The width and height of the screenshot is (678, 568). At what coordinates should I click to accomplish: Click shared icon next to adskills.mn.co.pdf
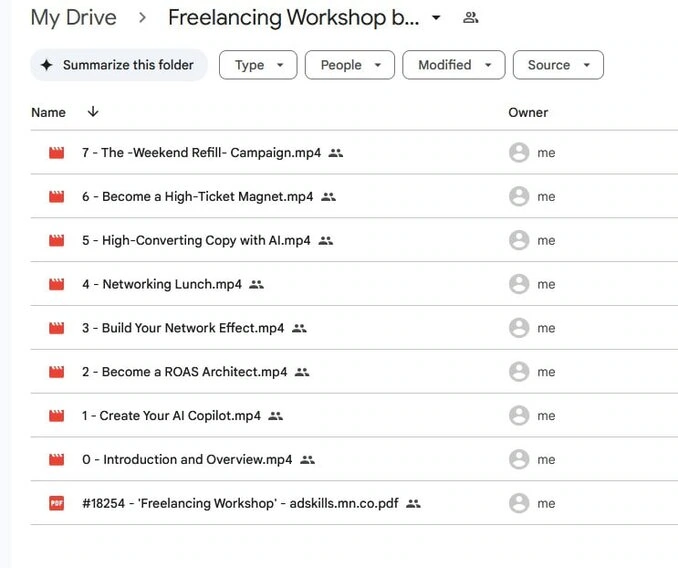click(413, 504)
